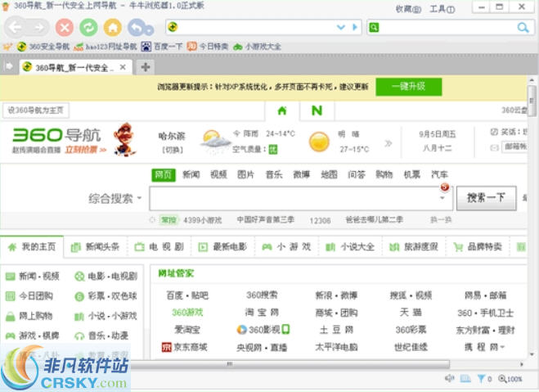
Task: Click the browser back arrow button
Action: click(15, 28)
